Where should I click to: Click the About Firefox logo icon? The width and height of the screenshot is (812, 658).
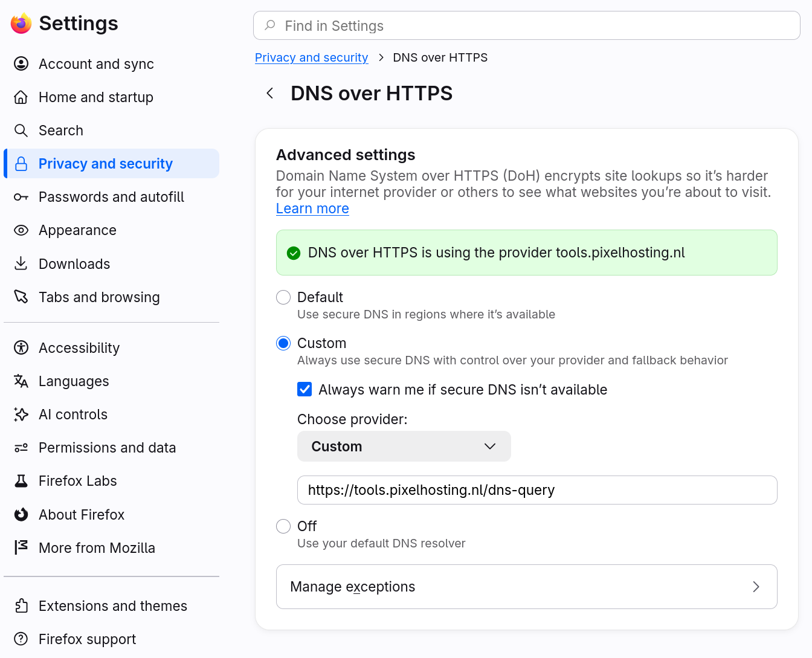coord(21,514)
